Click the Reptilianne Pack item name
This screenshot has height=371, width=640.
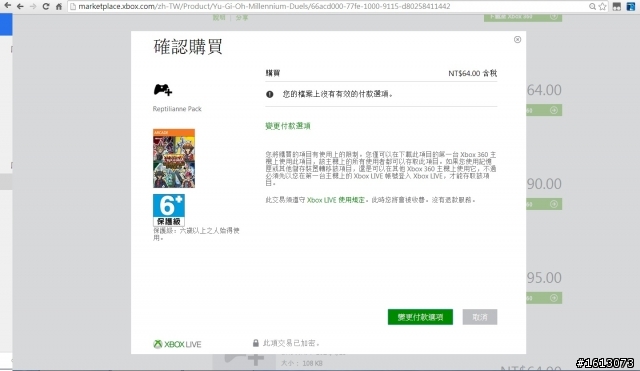coord(177,109)
